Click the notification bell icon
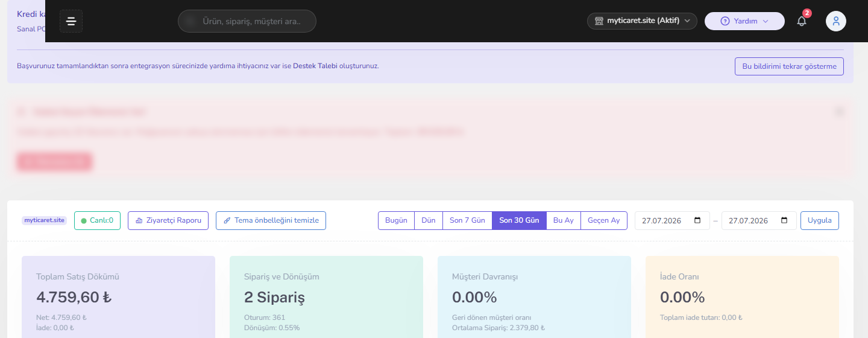 click(802, 21)
